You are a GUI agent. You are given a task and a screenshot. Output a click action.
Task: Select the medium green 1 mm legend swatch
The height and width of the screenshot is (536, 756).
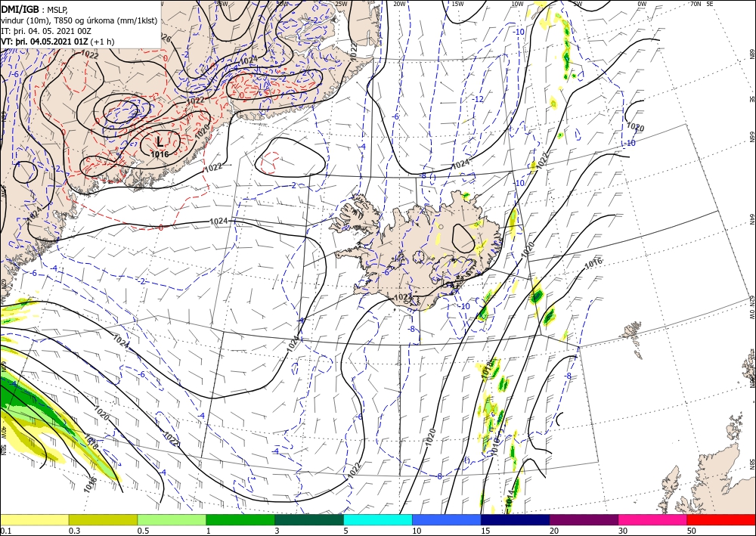coord(240,519)
